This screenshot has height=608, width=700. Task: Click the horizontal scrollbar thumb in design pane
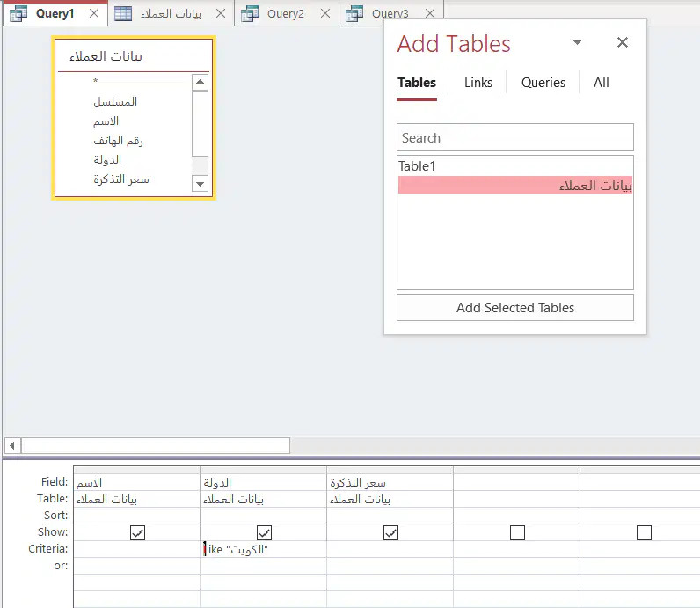[156, 445]
